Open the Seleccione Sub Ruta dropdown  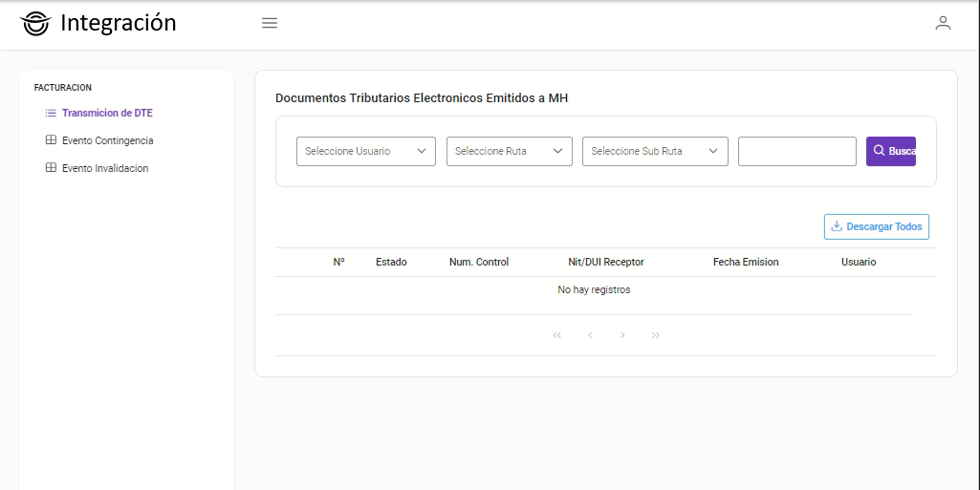[654, 151]
